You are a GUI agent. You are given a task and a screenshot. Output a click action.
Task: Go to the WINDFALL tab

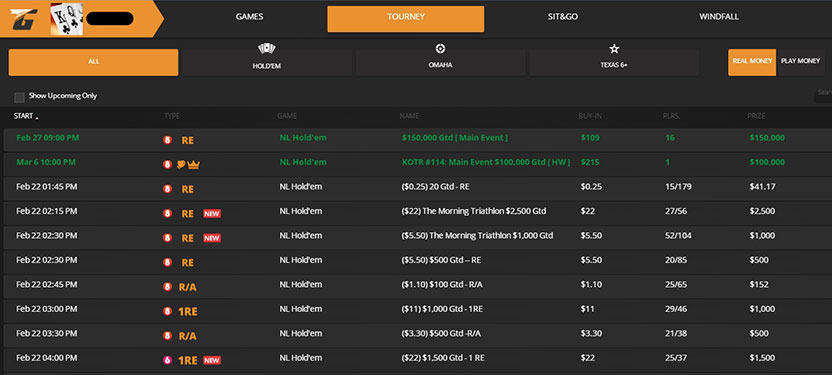point(719,17)
